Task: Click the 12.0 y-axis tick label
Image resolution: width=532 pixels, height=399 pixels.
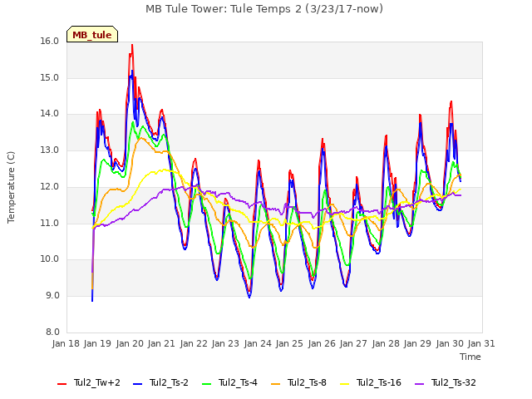Action: 50,186
